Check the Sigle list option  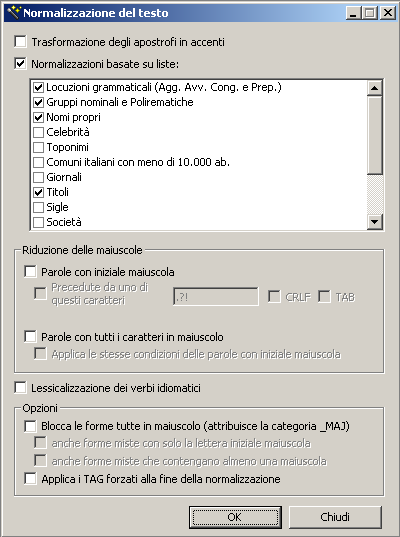(38, 207)
